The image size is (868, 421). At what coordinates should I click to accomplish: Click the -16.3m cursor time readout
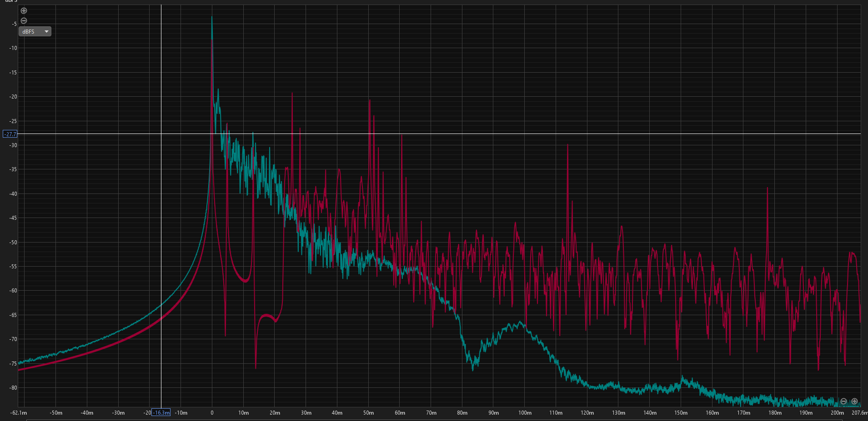pos(161,412)
